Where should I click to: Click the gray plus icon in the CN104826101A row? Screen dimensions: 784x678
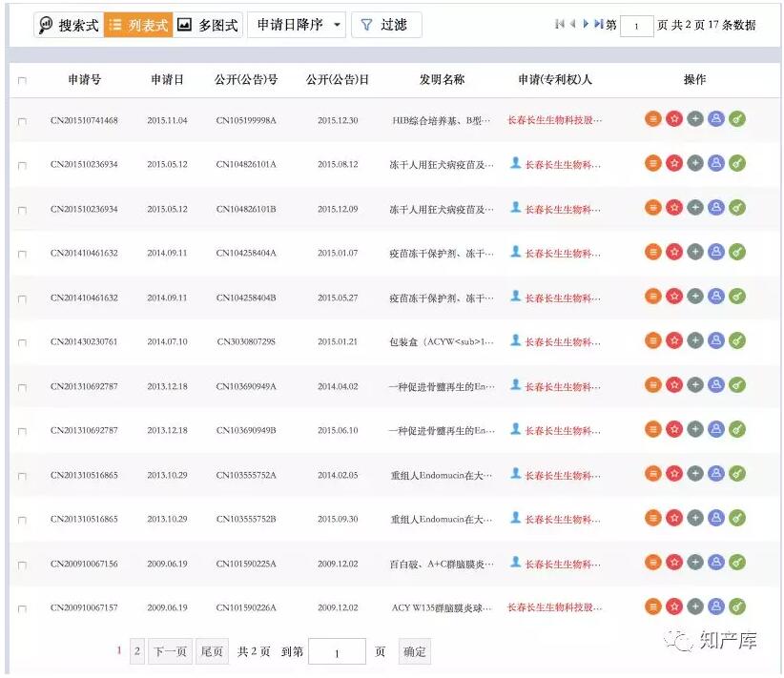(x=695, y=163)
